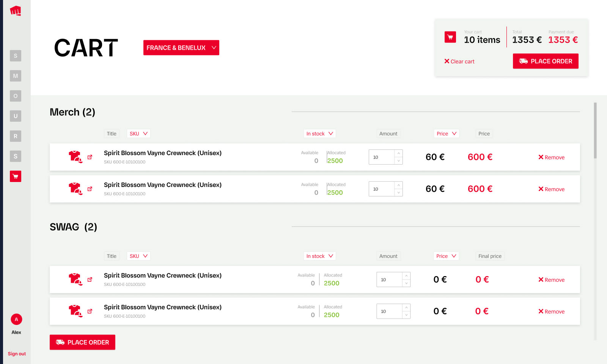Image resolution: width=607 pixels, height=364 pixels.
Task: Click the 'SWAG (2)' section heading
Action: (x=74, y=227)
